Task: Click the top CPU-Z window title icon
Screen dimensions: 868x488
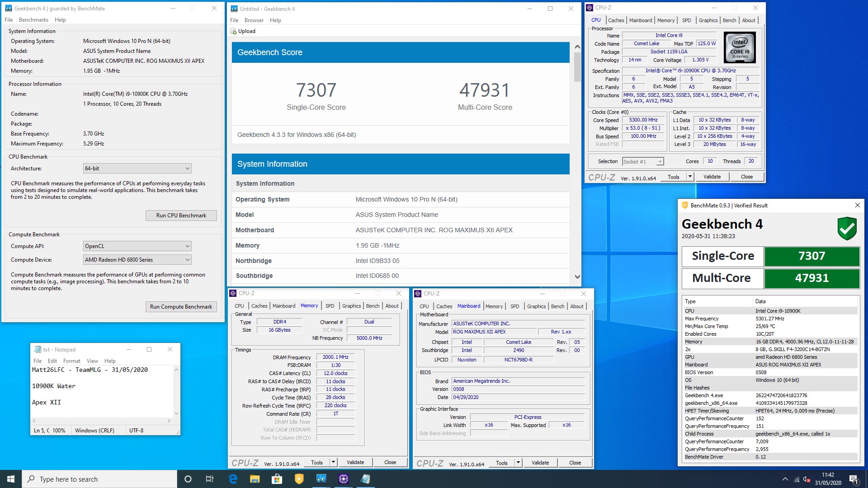Action: tap(590, 8)
